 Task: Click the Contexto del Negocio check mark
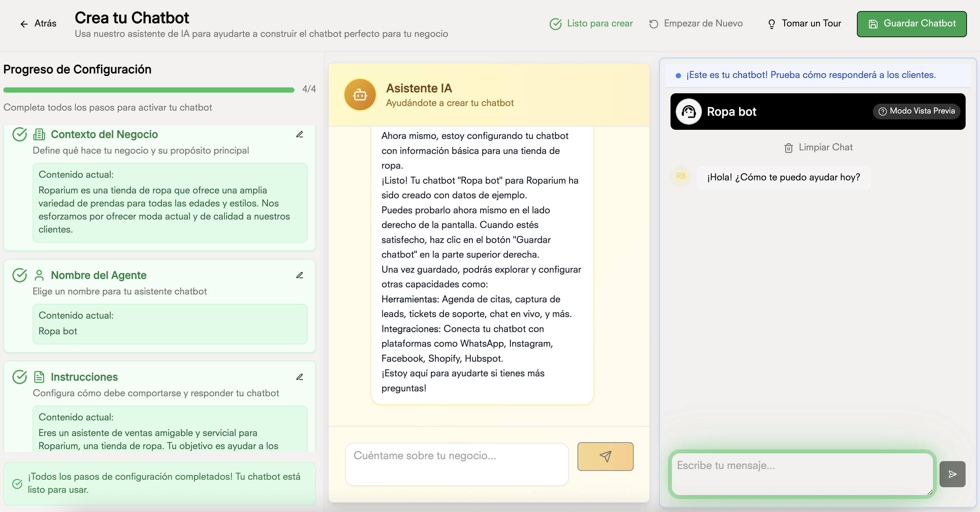[19, 134]
